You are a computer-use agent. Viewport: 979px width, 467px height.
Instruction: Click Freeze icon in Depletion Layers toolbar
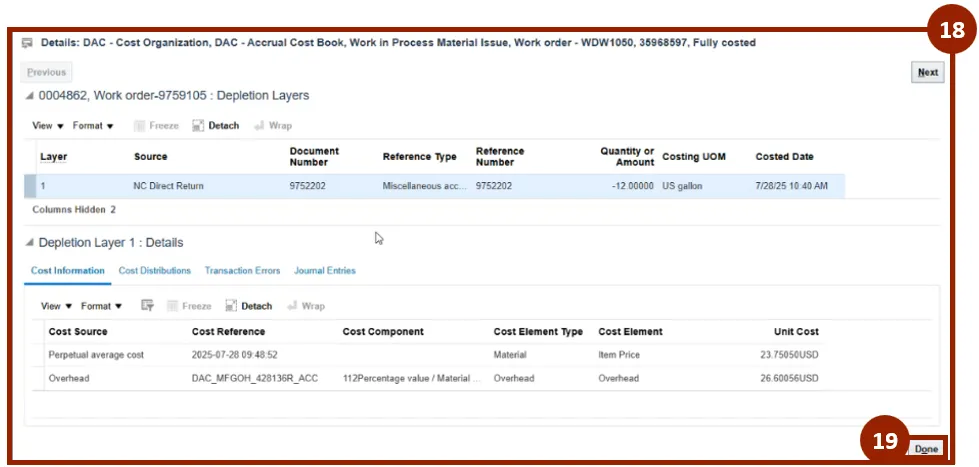(140, 126)
